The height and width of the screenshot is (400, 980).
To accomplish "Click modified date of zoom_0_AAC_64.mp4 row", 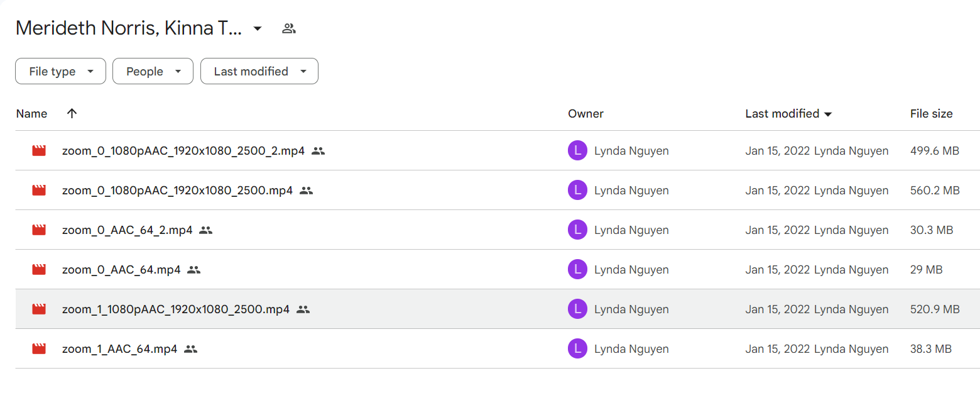I will point(778,270).
